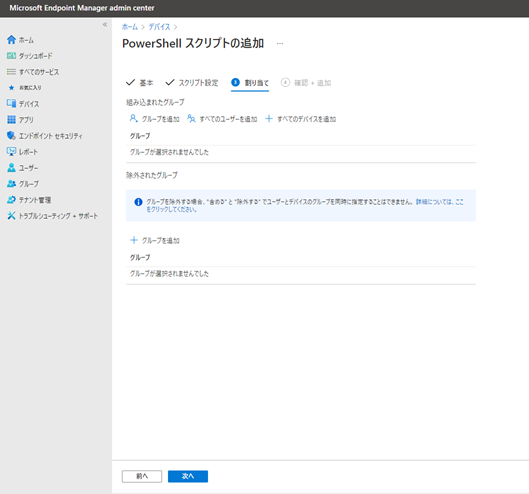Screen dimensions: 529x494
Task: Click デバイス breadcrumb link
Action: click(160, 27)
